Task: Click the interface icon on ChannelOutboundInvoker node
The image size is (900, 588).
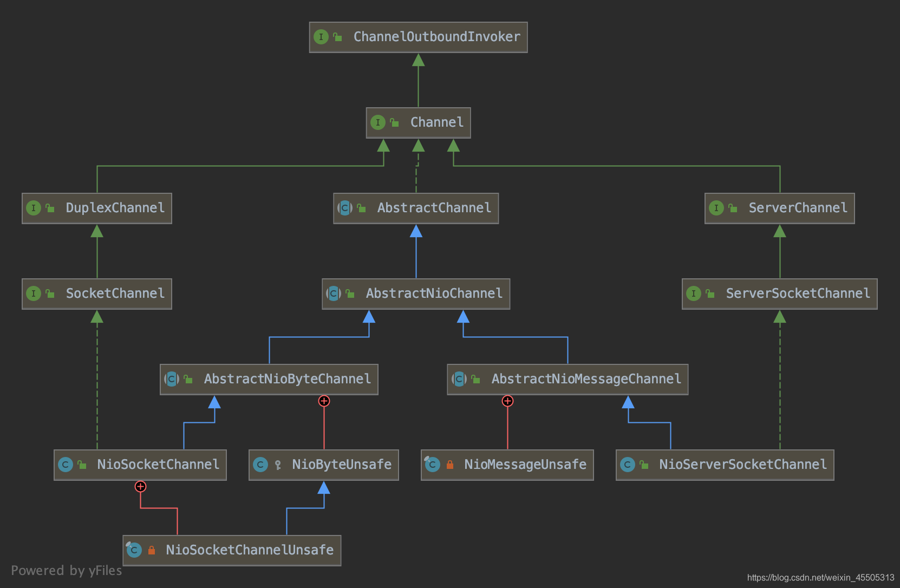Action: (x=321, y=37)
